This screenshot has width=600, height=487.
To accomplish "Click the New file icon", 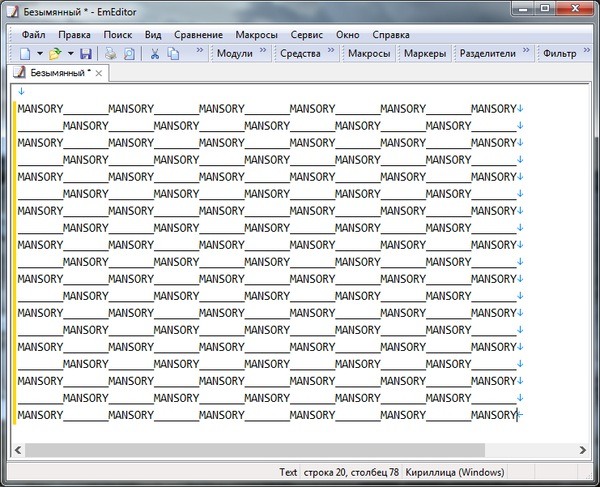I will 25,53.
